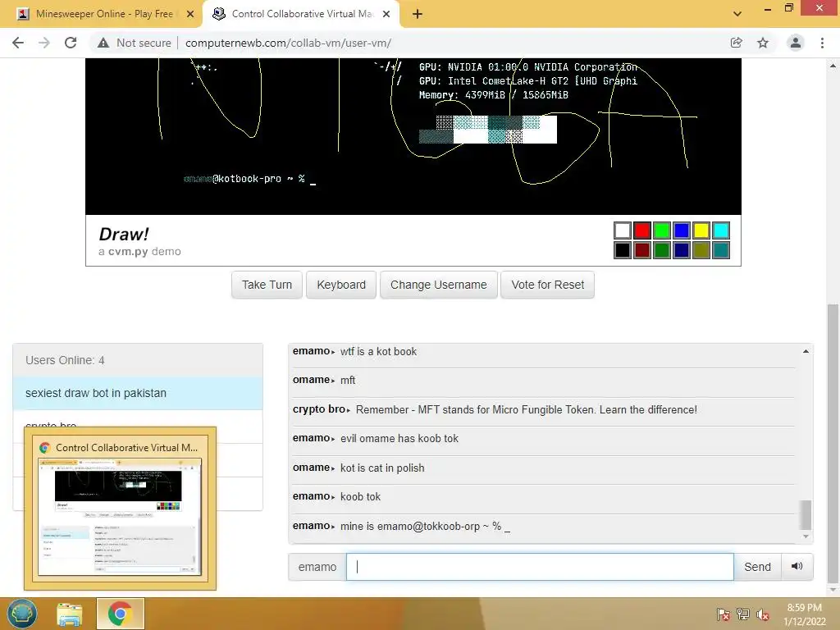This screenshot has width=840, height=630.
Task: Click crypto bro's Micro Fungible Token message
Action: (x=526, y=410)
